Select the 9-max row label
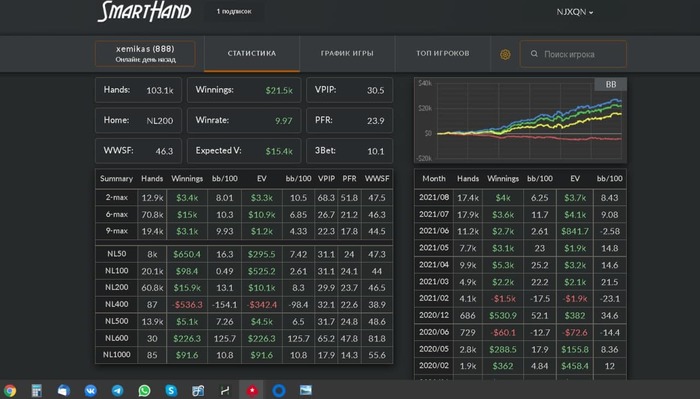The image size is (700, 399). point(117,231)
